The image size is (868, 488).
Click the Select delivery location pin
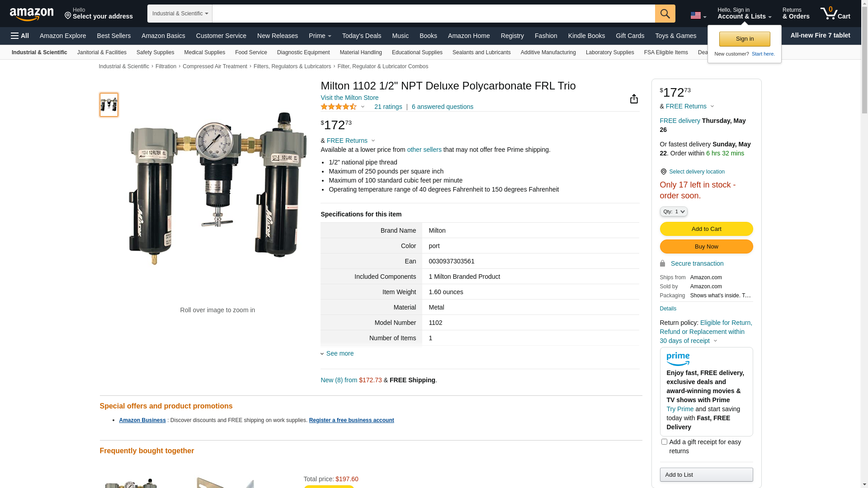663,172
